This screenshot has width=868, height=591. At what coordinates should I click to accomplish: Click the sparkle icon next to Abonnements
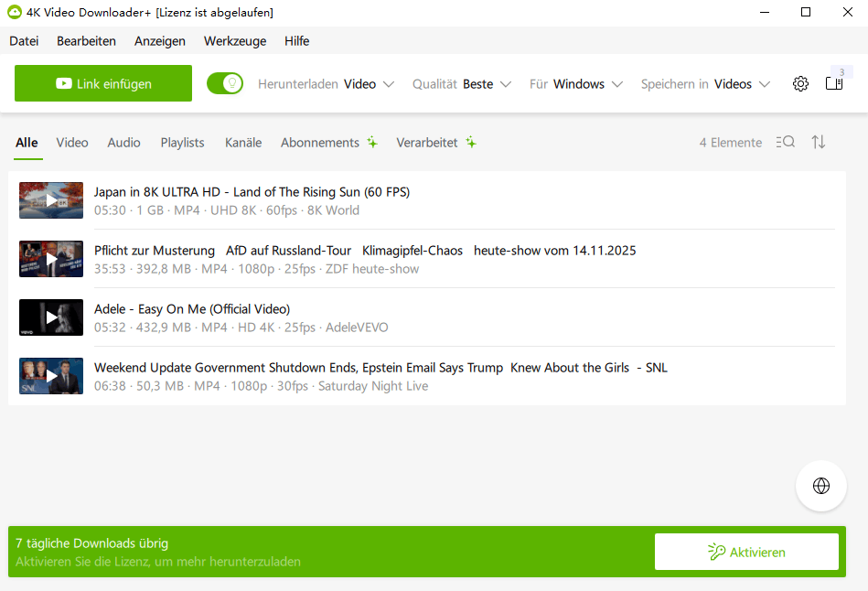372,143
